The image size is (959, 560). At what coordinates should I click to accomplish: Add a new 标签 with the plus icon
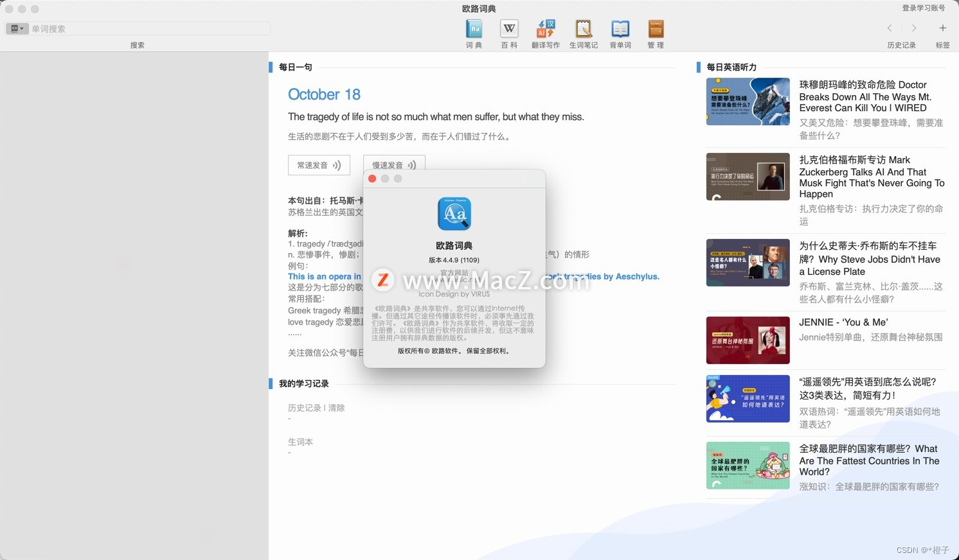click(x=942, y=28)
